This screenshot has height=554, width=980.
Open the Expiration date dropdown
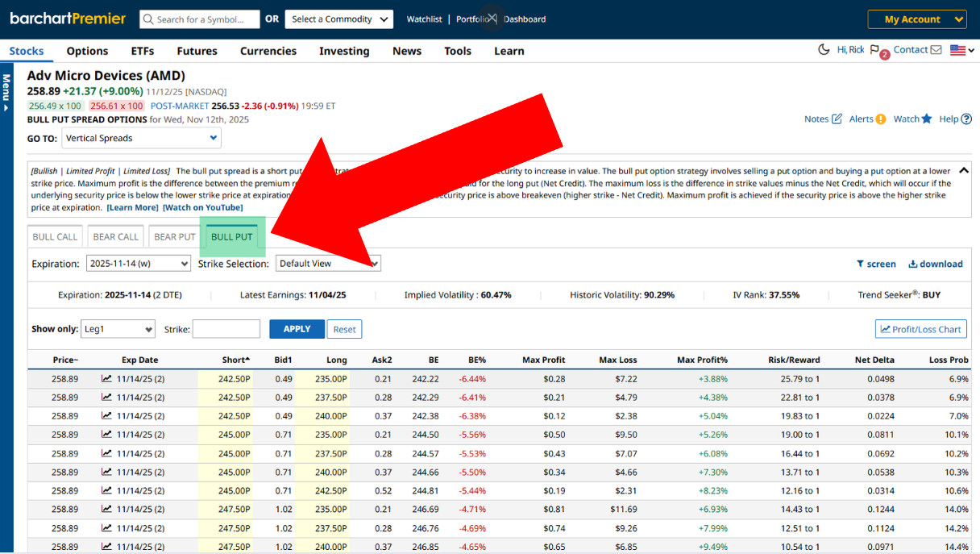138,264
